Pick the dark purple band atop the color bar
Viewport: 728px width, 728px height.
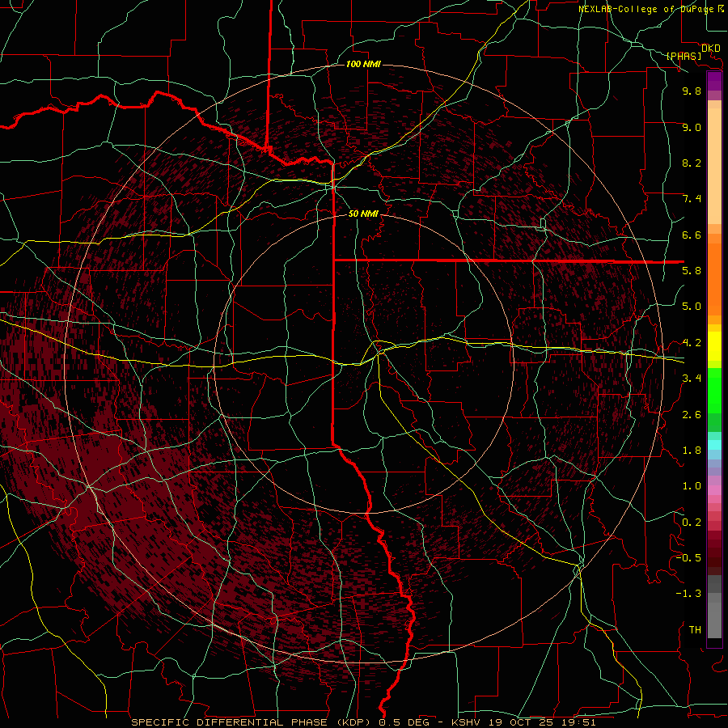tap(714, 81)
